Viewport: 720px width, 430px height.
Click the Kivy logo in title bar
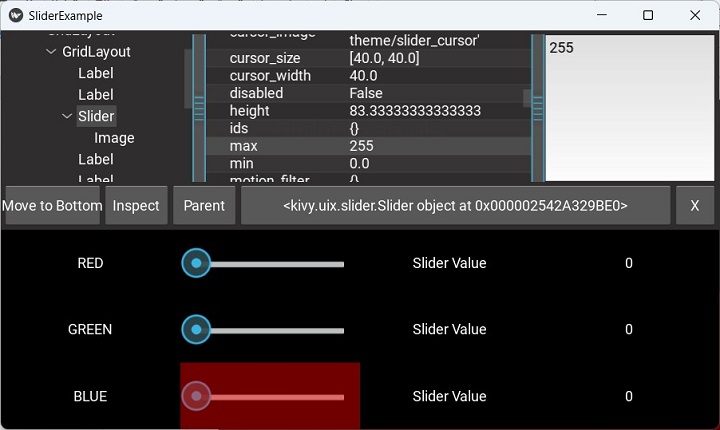[x=16, y=16]
